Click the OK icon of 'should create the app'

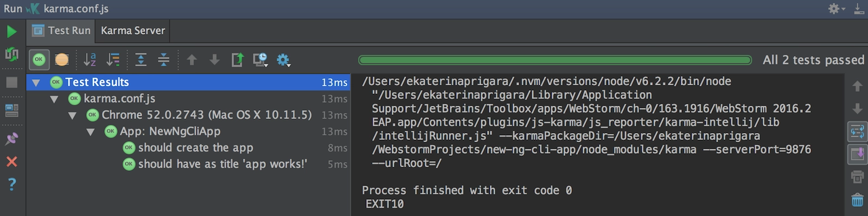pos(129,148)
